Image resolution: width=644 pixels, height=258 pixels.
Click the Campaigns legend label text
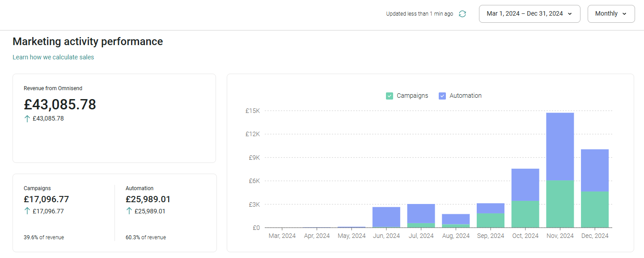(x=412, y=96)
